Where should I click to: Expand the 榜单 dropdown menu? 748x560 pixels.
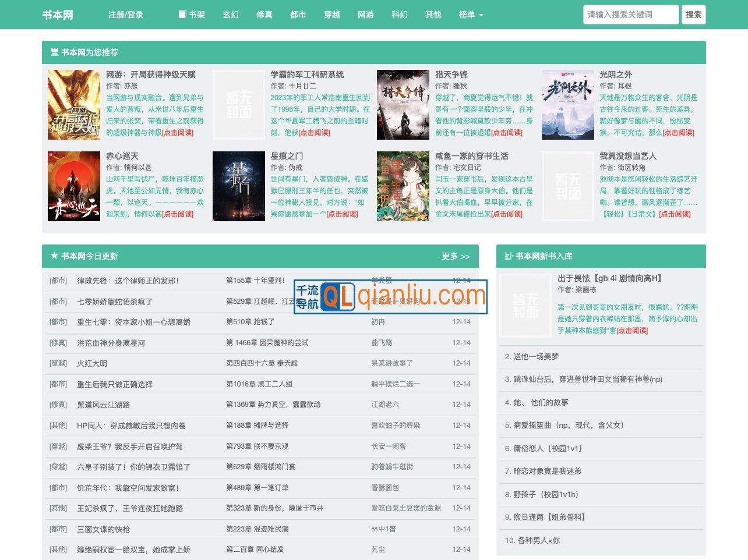pos(471,15)
